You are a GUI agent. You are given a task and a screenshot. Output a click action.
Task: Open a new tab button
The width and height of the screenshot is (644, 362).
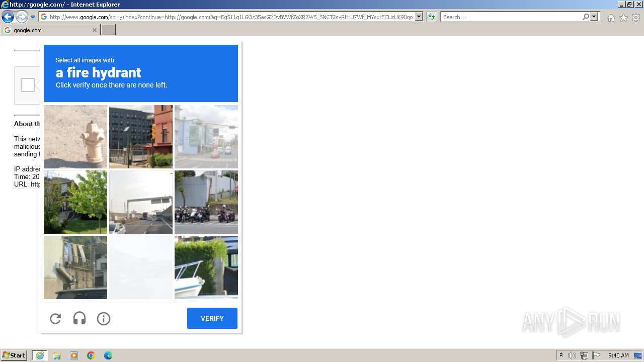(x=108, y=30)
